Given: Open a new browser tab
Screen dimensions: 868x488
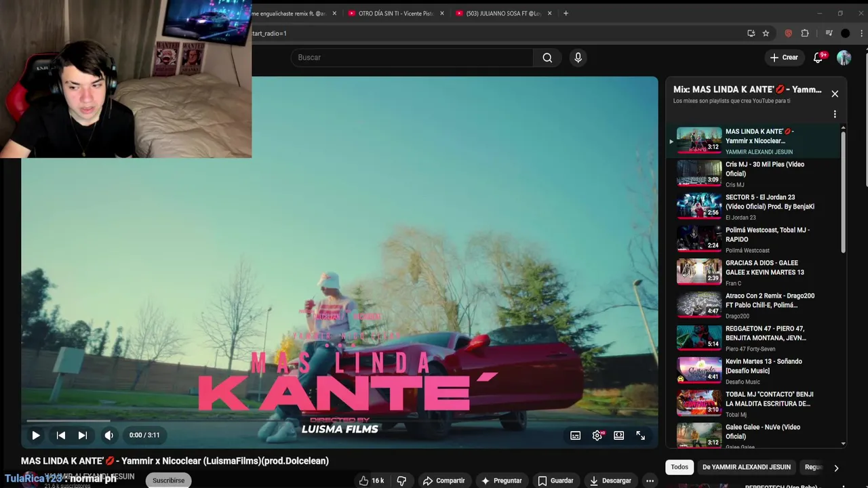Looking at the screenshot, I should 566,14.
